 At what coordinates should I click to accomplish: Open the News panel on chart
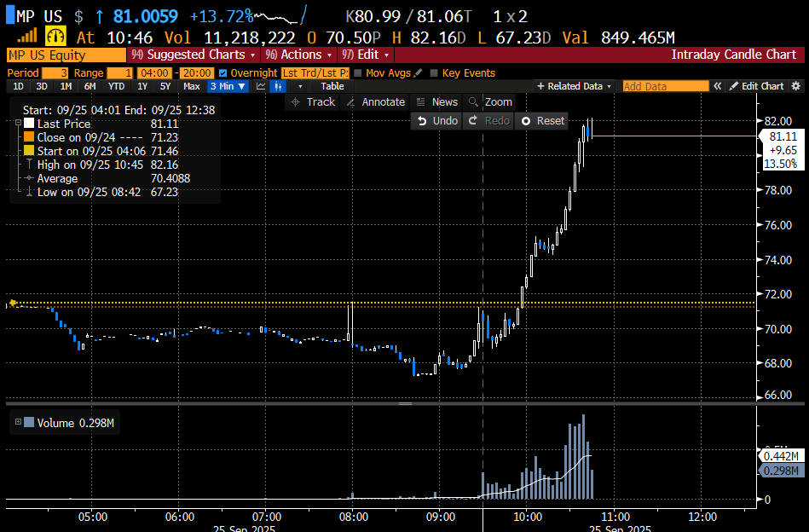pyautogui.click(x=437, y=102)
